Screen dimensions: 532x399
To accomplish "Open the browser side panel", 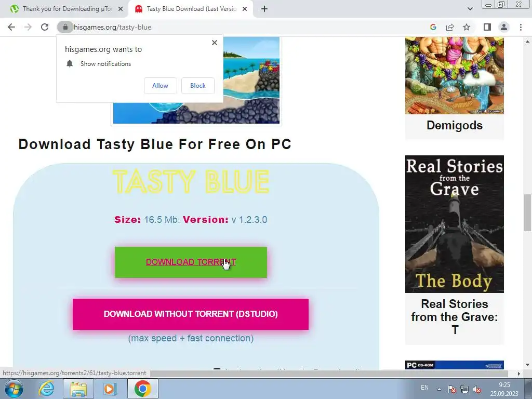I will [x=487, y=27].
